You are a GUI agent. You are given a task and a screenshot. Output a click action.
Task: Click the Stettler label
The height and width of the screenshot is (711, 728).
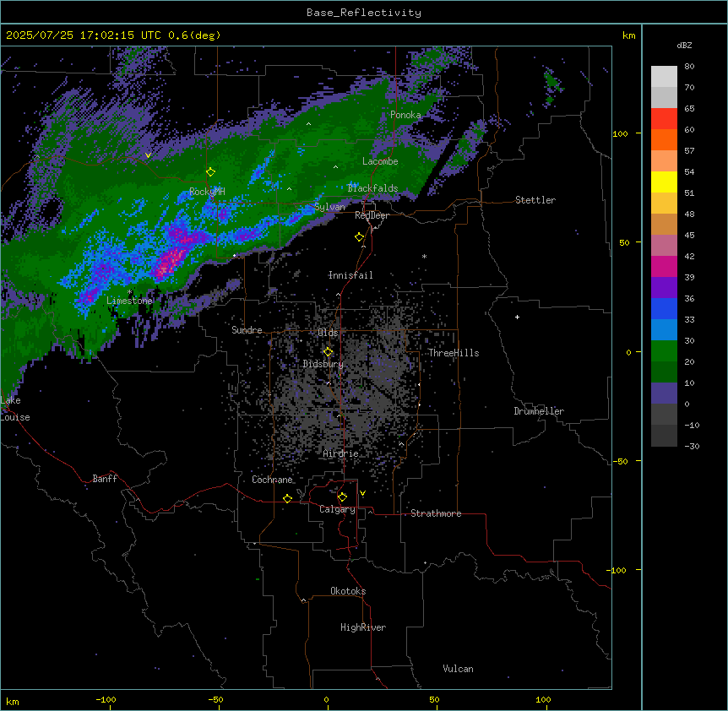tap(535, 200)
